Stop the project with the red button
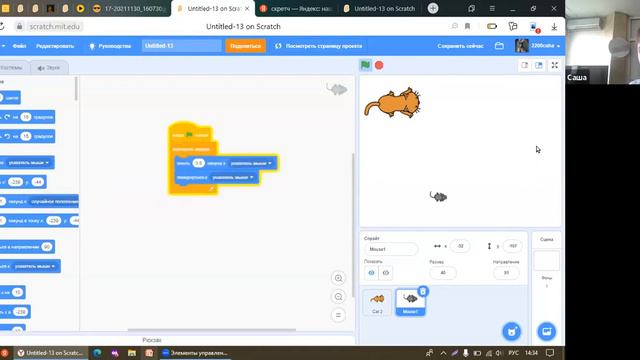This screenshot has height=360, width=640. click(379, 65)
